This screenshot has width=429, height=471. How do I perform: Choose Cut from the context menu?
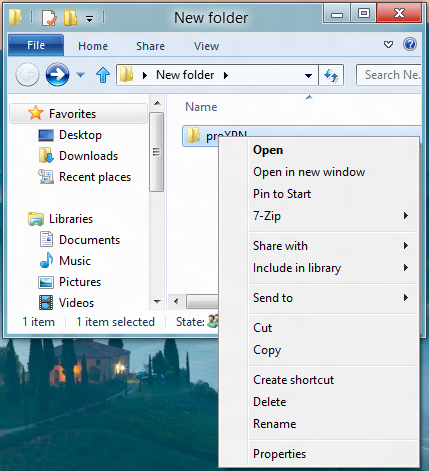(x=263, y=328)
